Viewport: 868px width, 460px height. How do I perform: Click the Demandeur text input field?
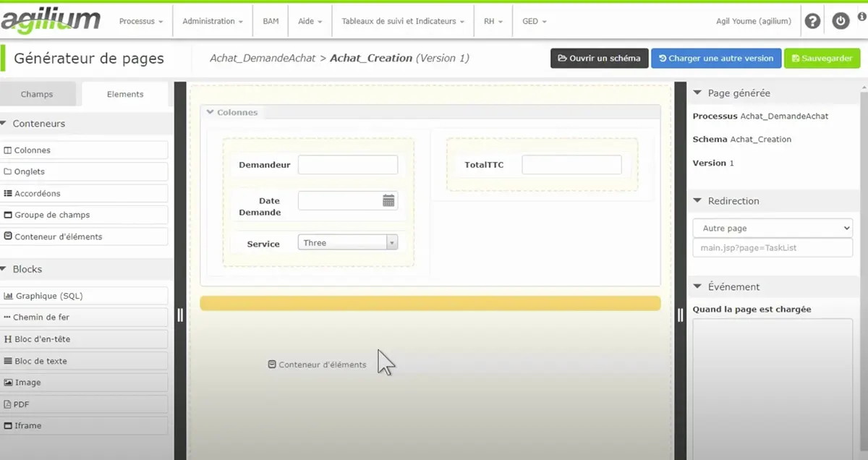[x=348, y=165]
